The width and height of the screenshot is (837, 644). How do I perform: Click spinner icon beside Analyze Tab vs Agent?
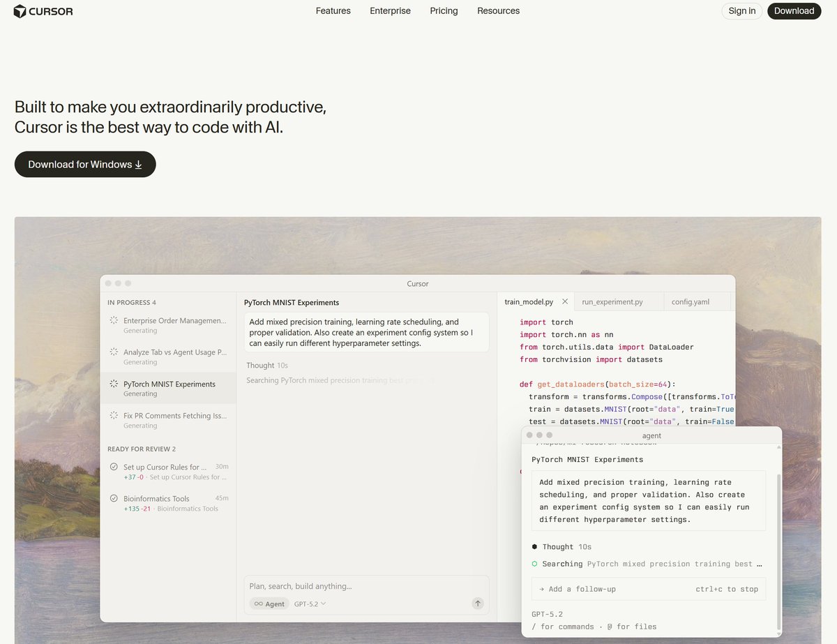pos(114,352)
